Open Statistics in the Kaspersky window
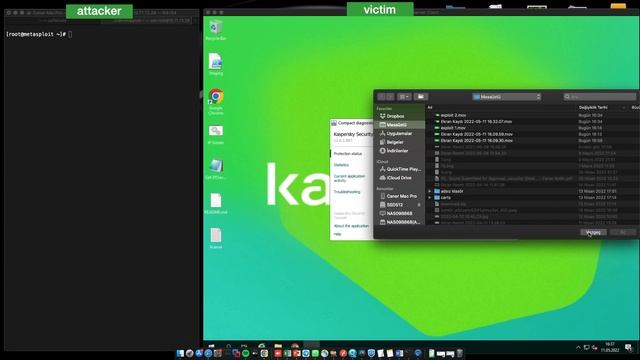 tap(341, 165)
